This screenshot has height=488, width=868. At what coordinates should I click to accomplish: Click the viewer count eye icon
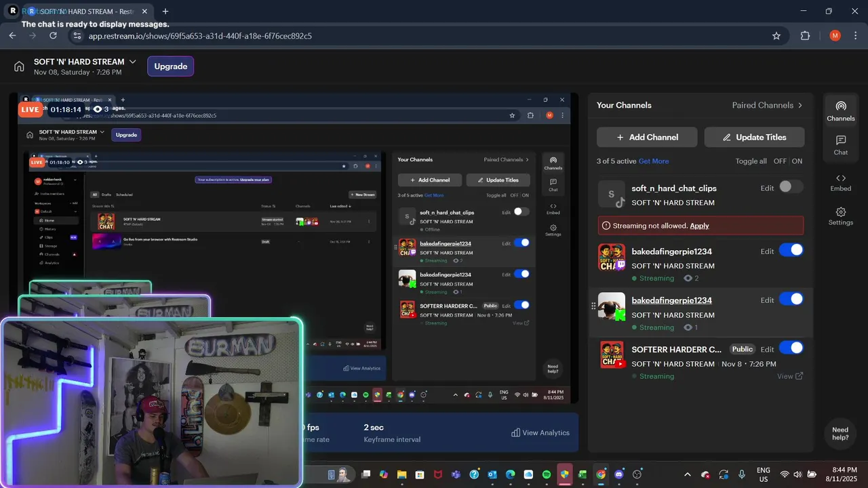click(x=97, y=109)
